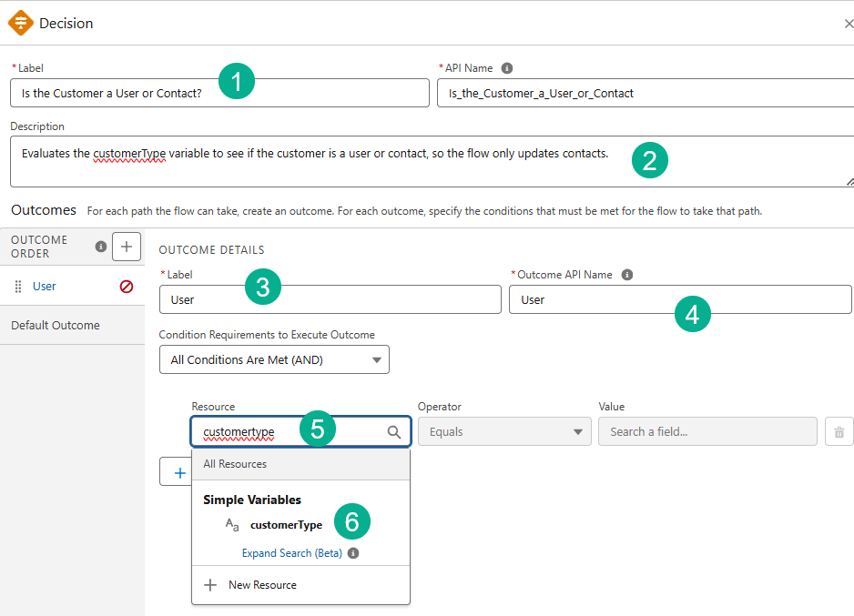
Task: Click the Value search field
Action: coord(707,432)
